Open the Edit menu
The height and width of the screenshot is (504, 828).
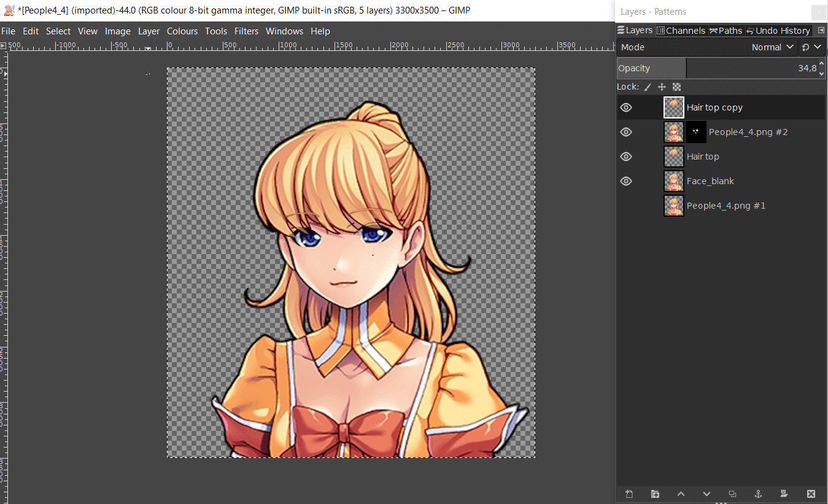[31, 31]
